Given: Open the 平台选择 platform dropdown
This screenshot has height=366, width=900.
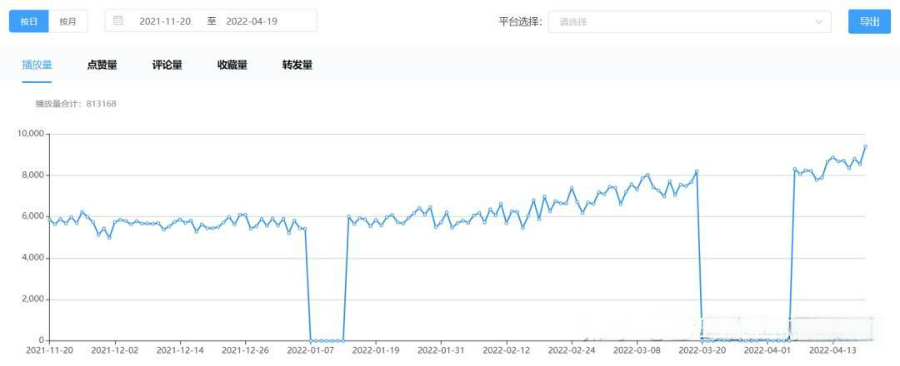Looking at the screenshot, I should (689, 22).
